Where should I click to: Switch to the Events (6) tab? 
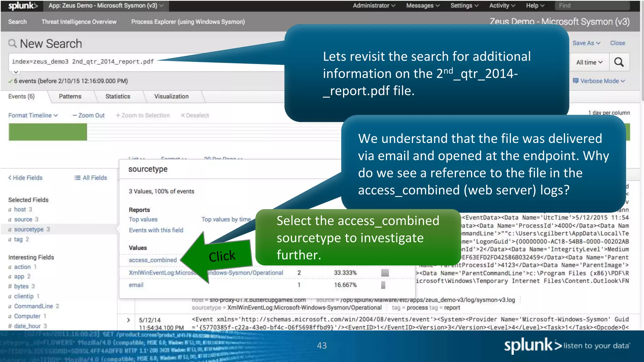click(x=21, y=96)
